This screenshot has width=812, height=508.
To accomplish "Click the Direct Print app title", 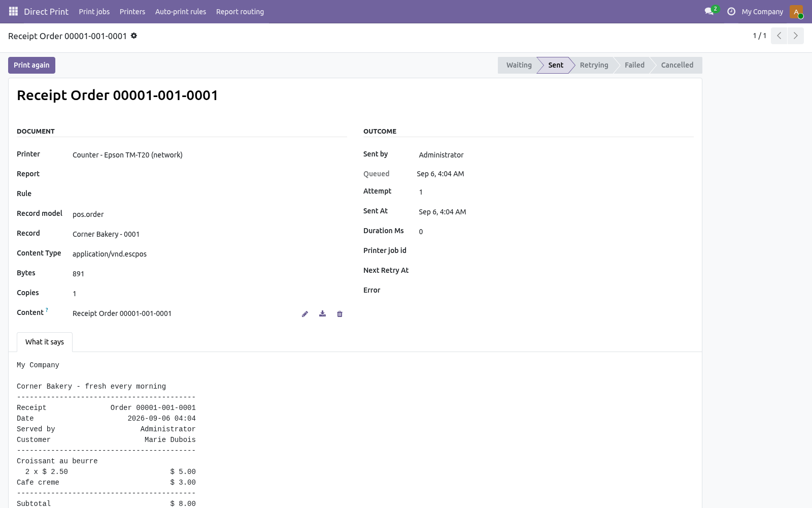I will (46, 12).
